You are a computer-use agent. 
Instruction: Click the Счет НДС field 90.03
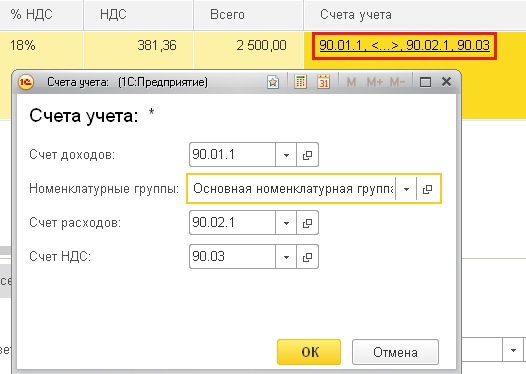[232, 257]
